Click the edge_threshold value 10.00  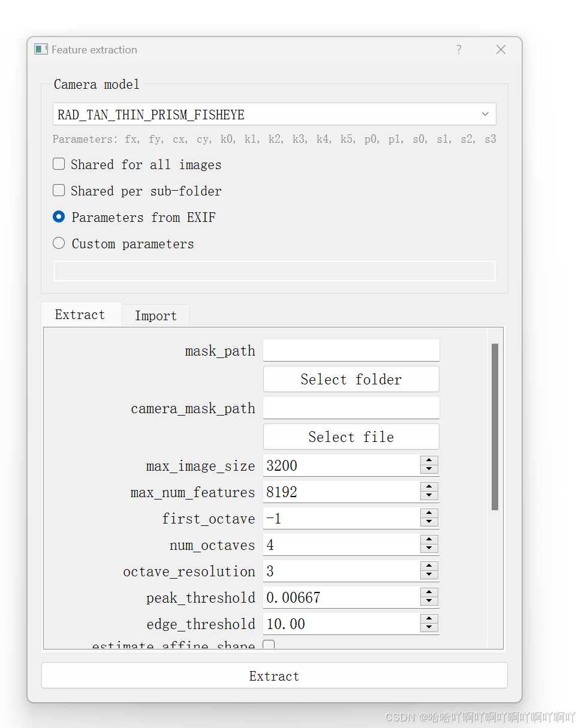pyautogui.click(x=285, y=624)
